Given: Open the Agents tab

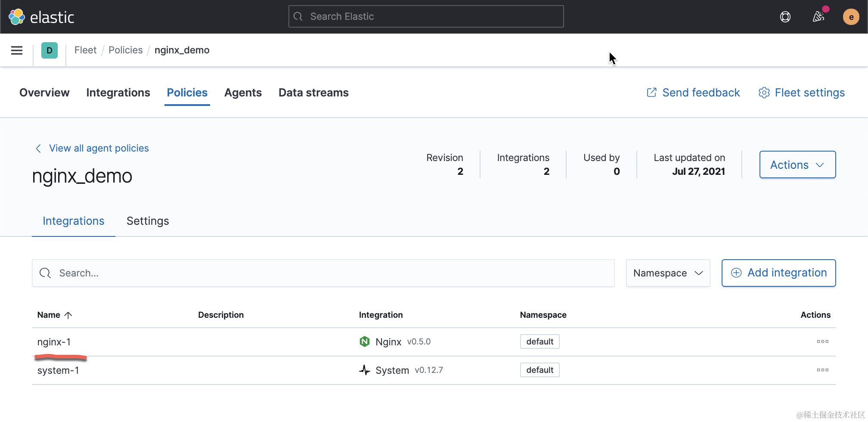Looking at the screenshot, I should pos(243,93).
